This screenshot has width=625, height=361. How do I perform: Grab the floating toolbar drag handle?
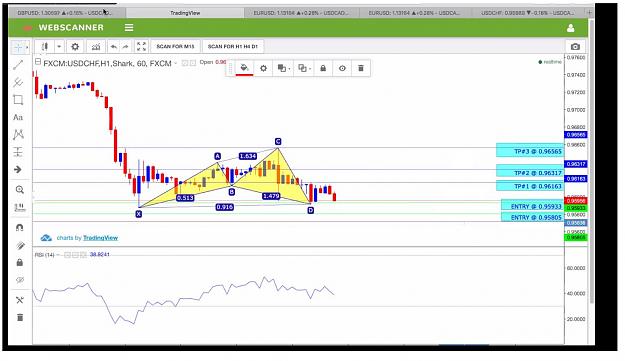(230, 69)
